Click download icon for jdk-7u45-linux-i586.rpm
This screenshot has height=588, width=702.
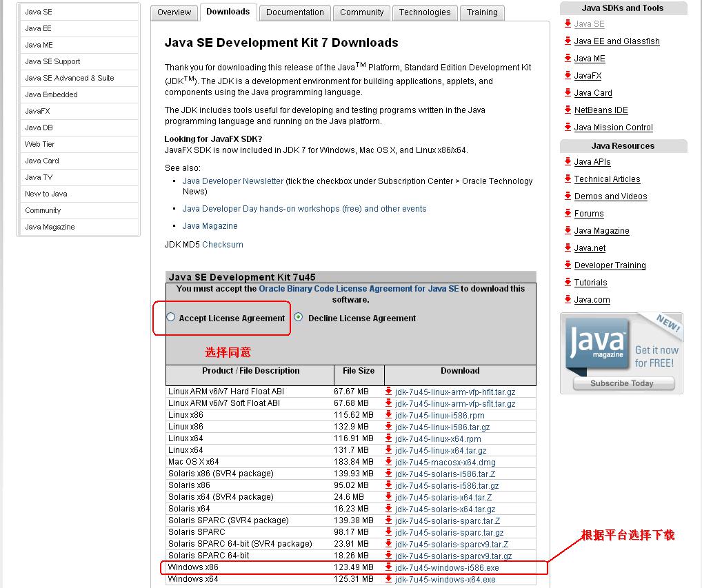(x=388, y=414)
